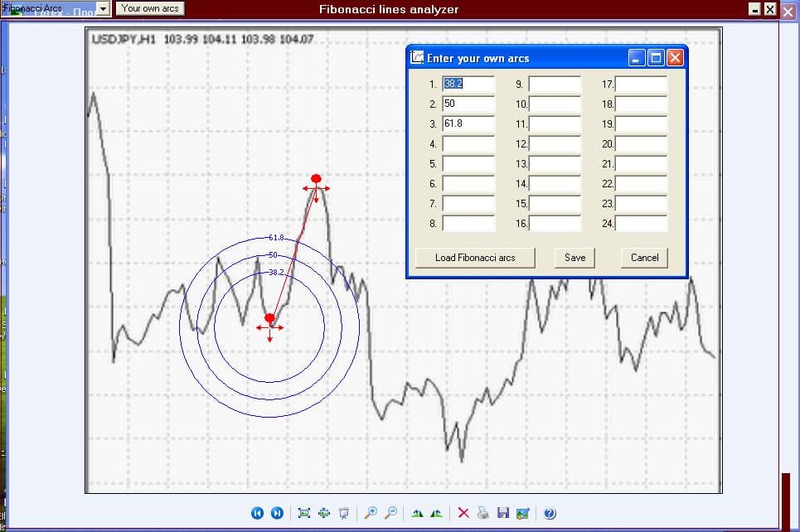Click 'Load Fibonacci arcs' button
800x532 pixels.
475,258
